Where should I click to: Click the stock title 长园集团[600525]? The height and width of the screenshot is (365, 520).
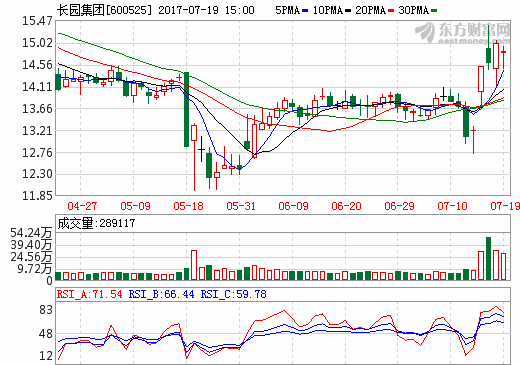[x=104, y=10]
